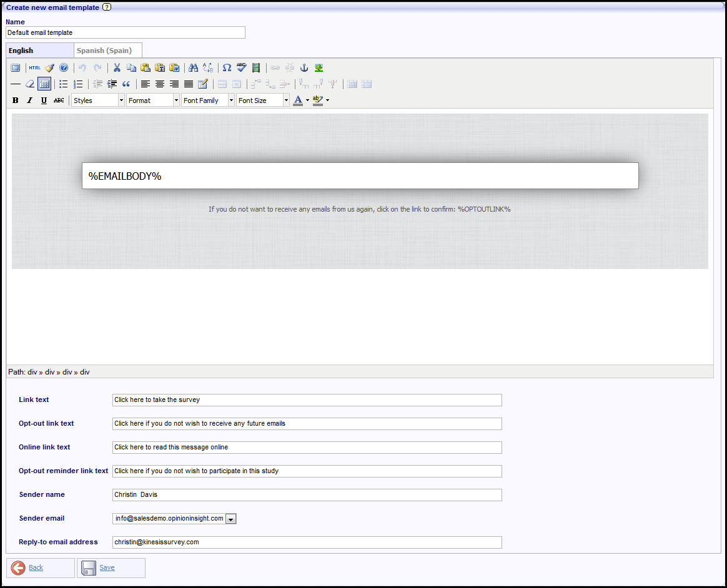Insert embedded media filmstrip icon
This screenshot has width=727, height=588.
[256, 67]
